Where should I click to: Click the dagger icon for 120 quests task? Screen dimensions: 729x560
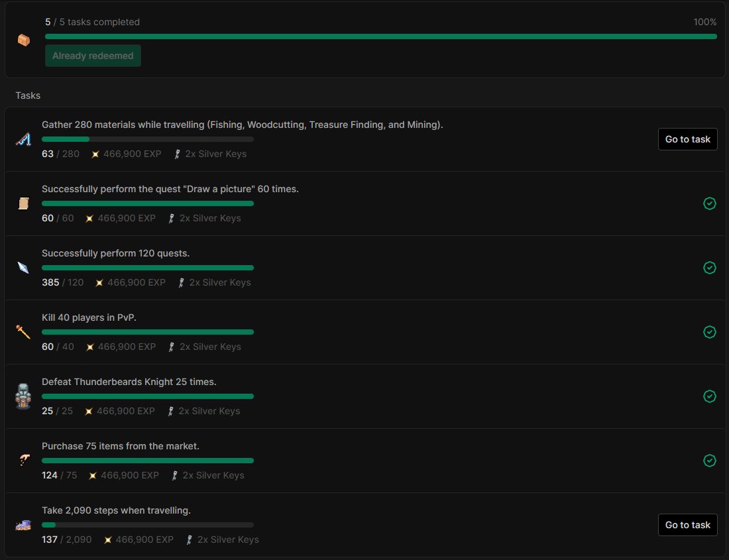[x=23, y=268]
